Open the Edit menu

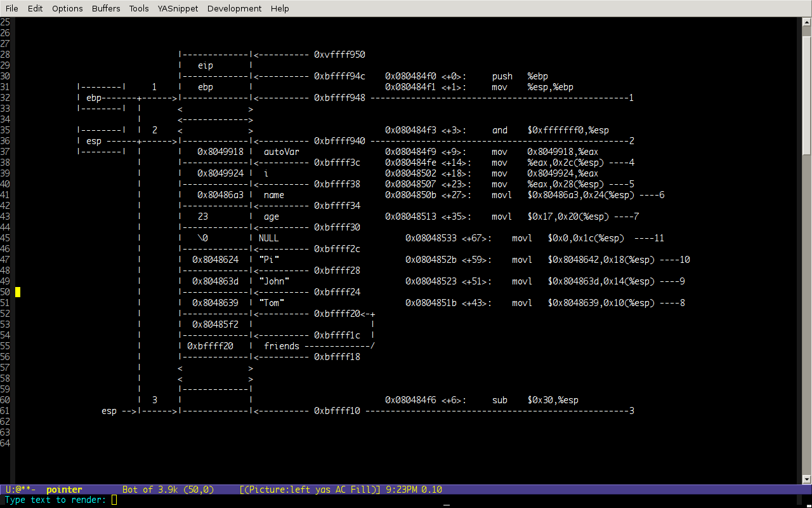(35, 8)
